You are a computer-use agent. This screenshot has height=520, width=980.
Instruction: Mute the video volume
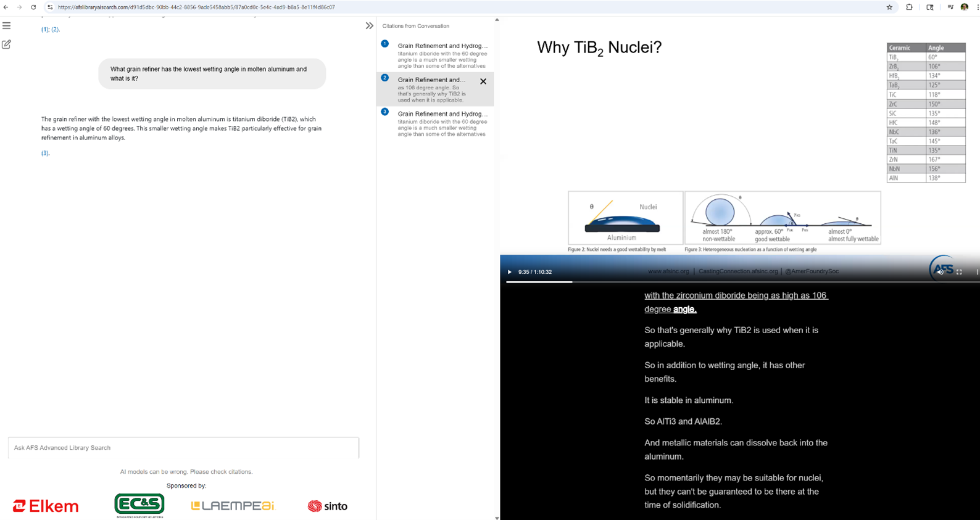point(940,272)
